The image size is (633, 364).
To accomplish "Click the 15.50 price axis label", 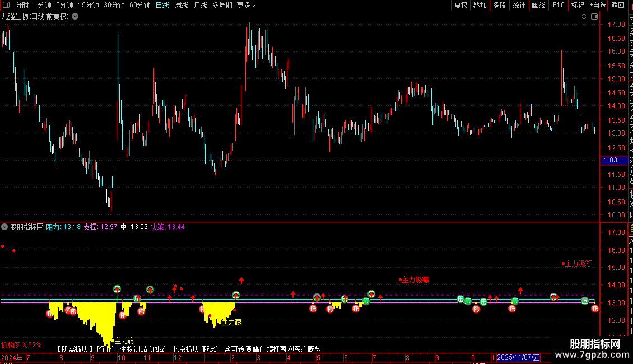I will click(x=616, y=66).
